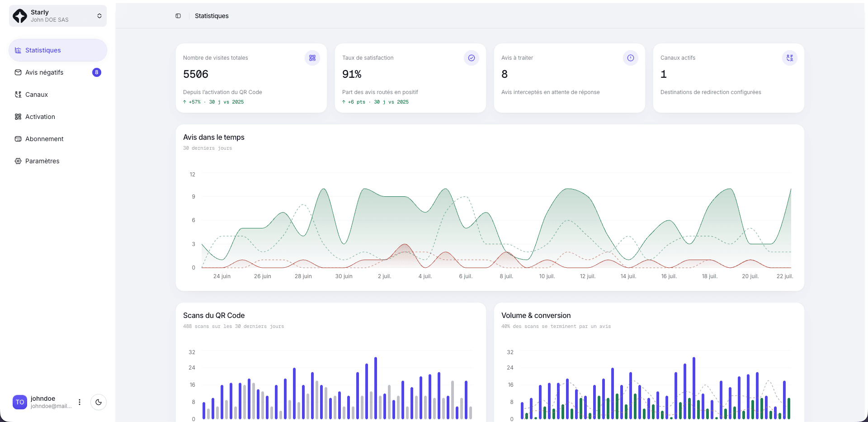Click the 2 juil. axis label
This screenshot has height=422, width=868.
pyautogui.click(x=384, y=276)
